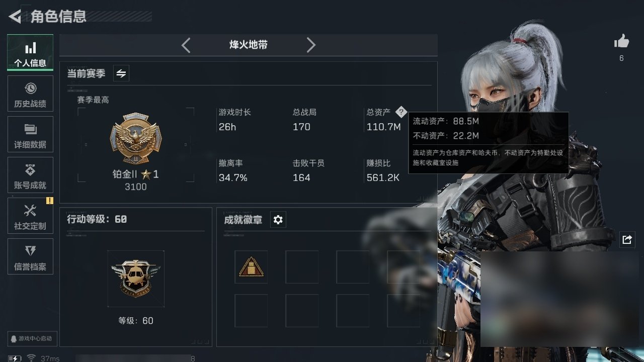Open the 个人信息 tab

click(30, 53)
